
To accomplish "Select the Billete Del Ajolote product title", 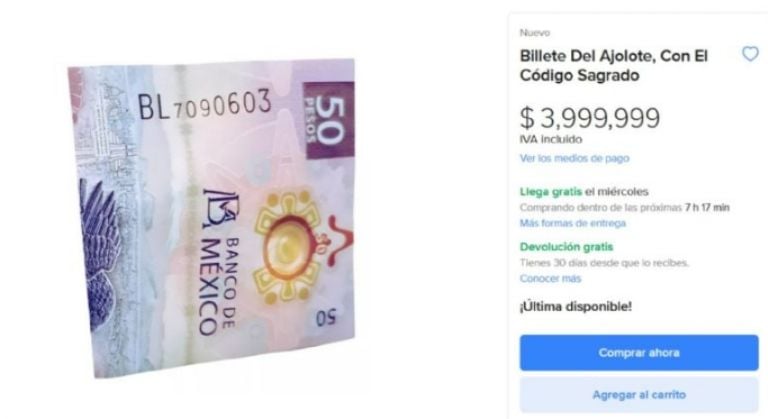I will [x=613, y=66].
